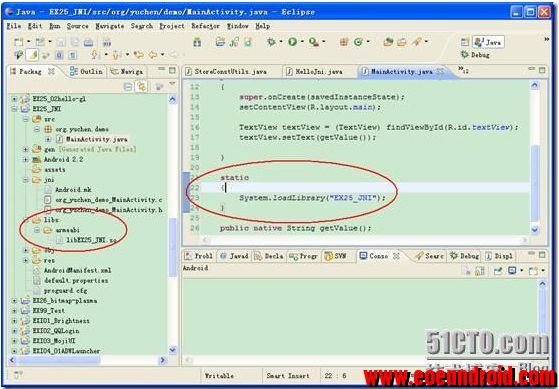Open the File menu
Screen dimensions: 559x389
[x=14, y=26]
